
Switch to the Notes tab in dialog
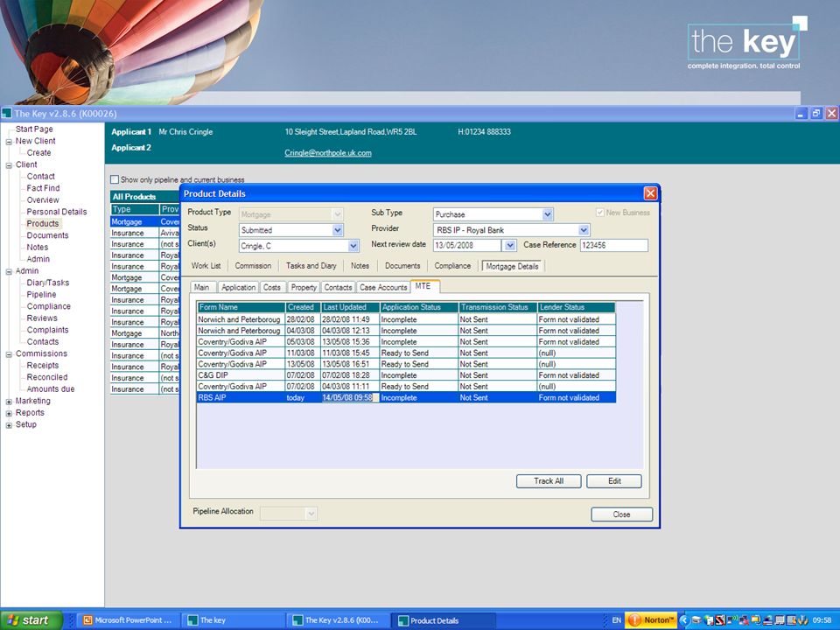(x=360, y=266)
